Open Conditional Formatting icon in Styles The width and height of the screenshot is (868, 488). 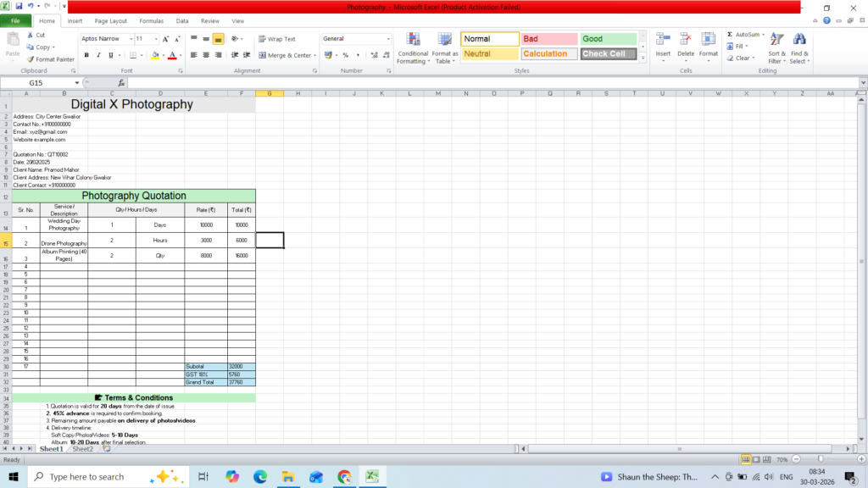click(413, 39)
